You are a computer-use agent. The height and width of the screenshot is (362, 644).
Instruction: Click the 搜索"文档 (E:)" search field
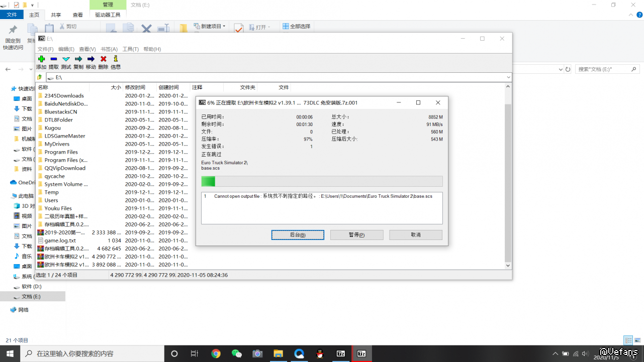tap(603, 69)
